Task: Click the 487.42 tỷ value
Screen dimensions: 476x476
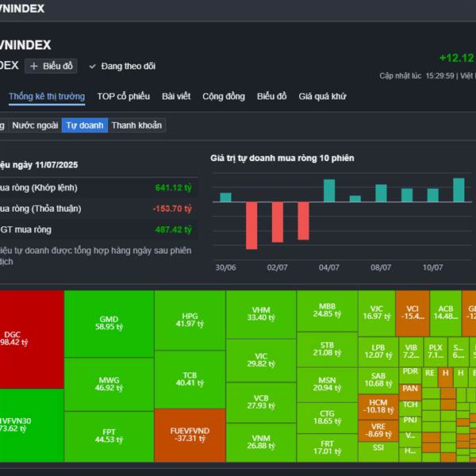Action: pyautogui.click(x=173, y=230)
